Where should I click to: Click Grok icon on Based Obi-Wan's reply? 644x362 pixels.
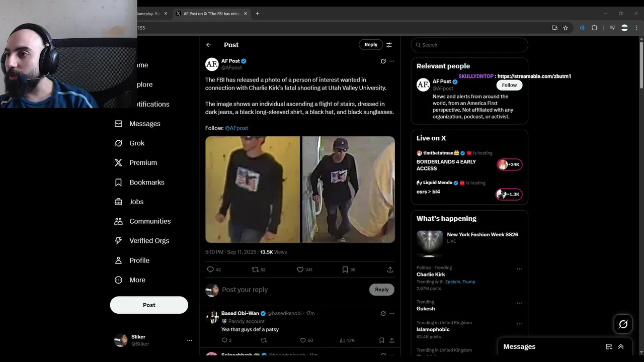coord(383,313)
